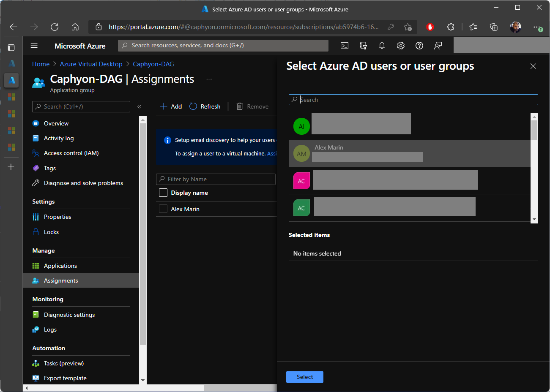Follow the Azure Virtual Desktop breadcrumb

[x=91, y=64]
